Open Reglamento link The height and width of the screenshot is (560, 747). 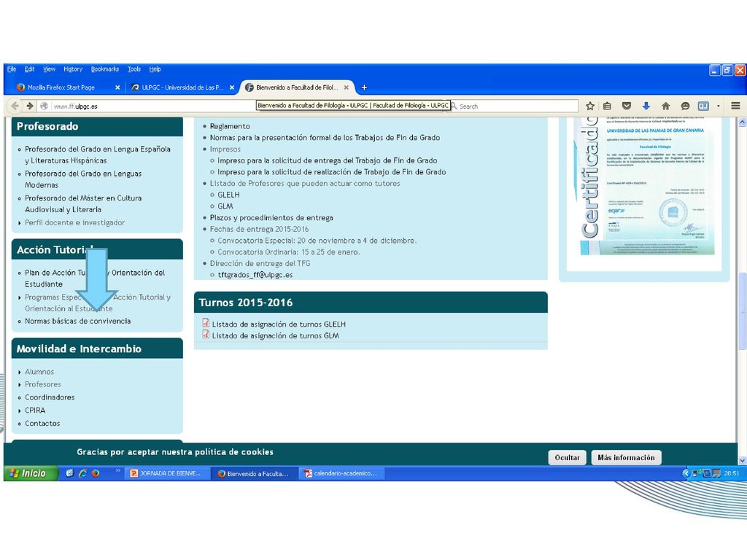[x=230, y=126]
